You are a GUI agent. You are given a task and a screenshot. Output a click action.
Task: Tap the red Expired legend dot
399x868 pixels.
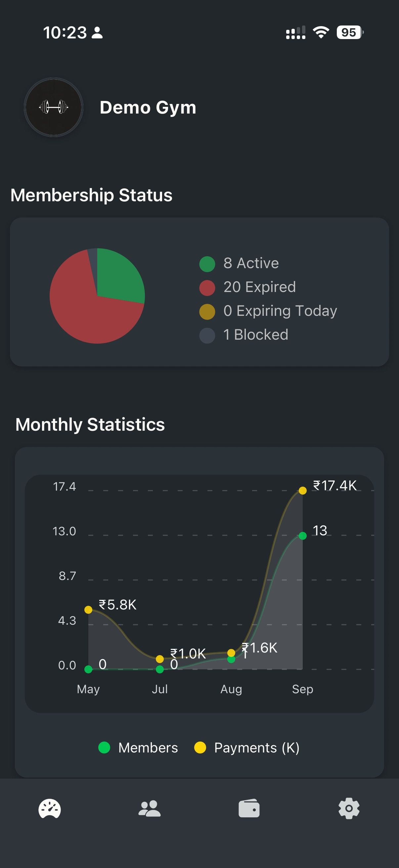point(207,288)
